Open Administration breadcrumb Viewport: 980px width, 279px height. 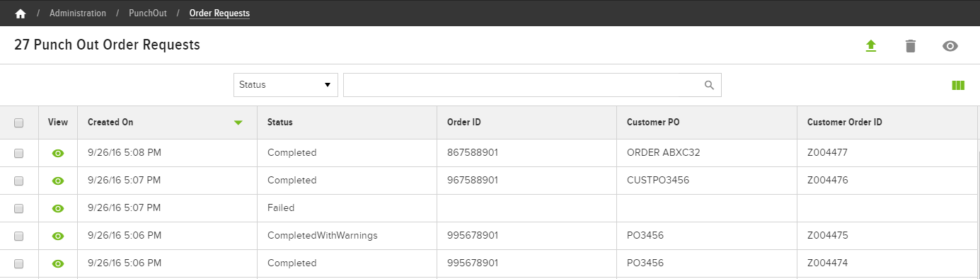click(78, 13)
